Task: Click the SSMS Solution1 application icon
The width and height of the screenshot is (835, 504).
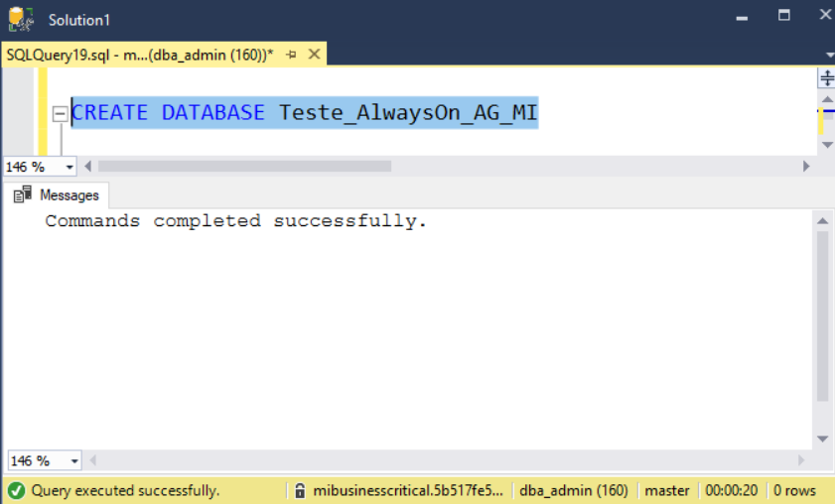Action: (x=21, y=19)
